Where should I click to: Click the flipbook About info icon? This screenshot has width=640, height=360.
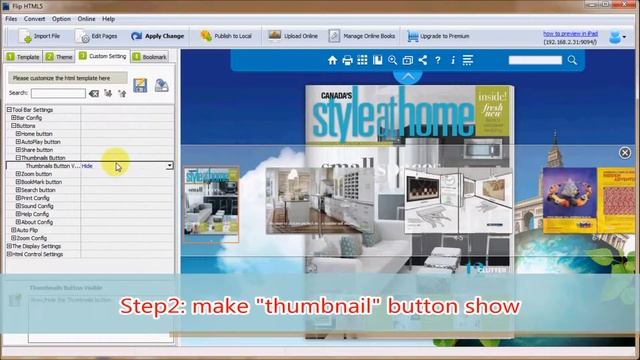point(453,60)
